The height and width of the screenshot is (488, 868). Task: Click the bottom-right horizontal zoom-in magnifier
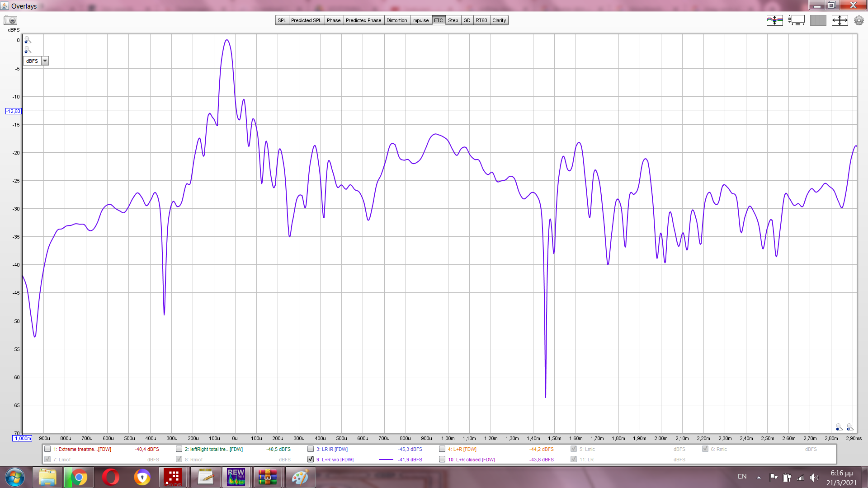(x=849, y=427)
